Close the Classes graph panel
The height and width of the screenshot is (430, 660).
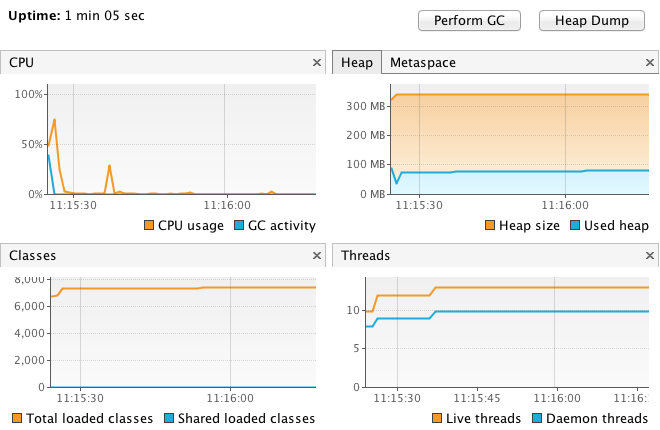(317, 255)
